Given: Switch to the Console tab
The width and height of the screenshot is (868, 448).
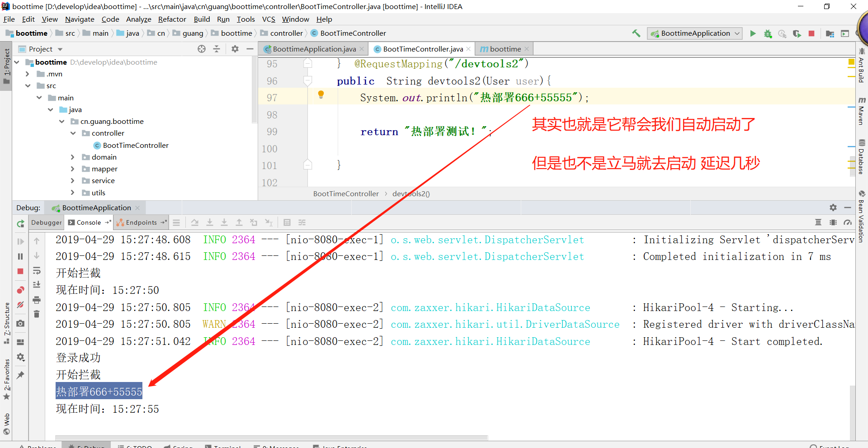Looking at the screenshot, I should coord(89,222).
